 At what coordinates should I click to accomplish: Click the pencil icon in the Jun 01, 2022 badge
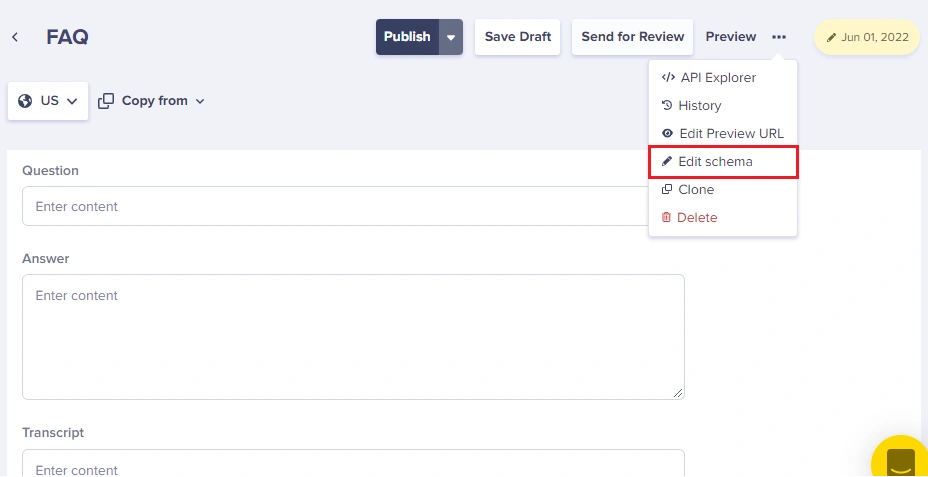tap(832, 37)
